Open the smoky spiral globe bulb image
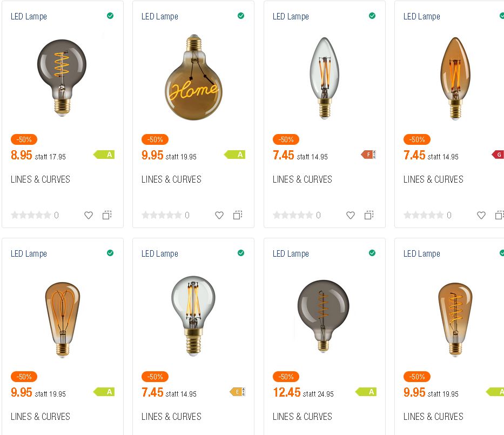The image size is (504, 435). point(62,76)
